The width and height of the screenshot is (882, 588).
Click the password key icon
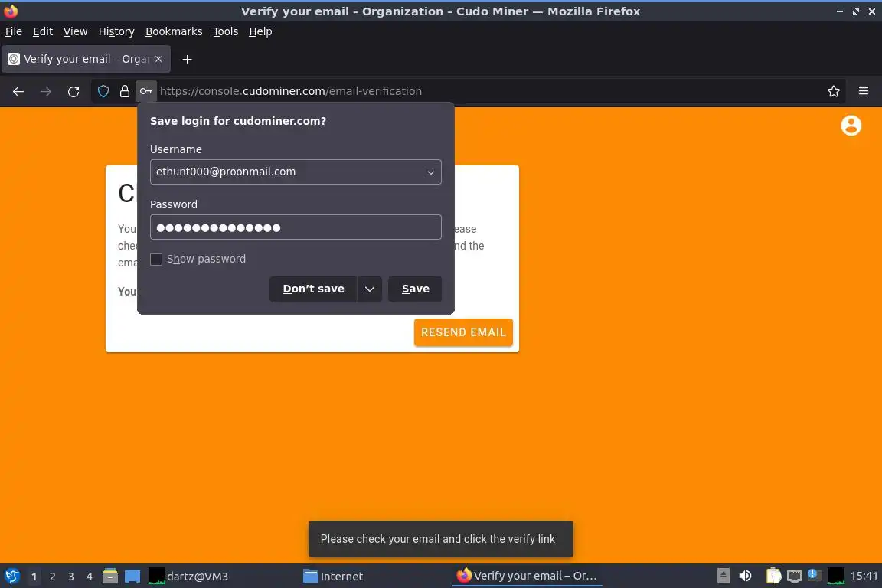tap(145, 91)
